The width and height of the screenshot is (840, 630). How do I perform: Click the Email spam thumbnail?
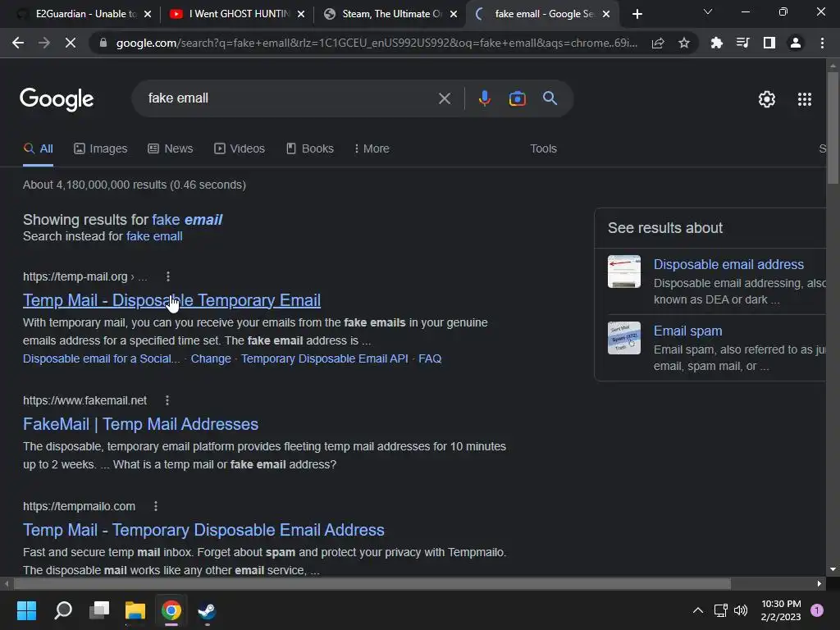tap(624, 338)
